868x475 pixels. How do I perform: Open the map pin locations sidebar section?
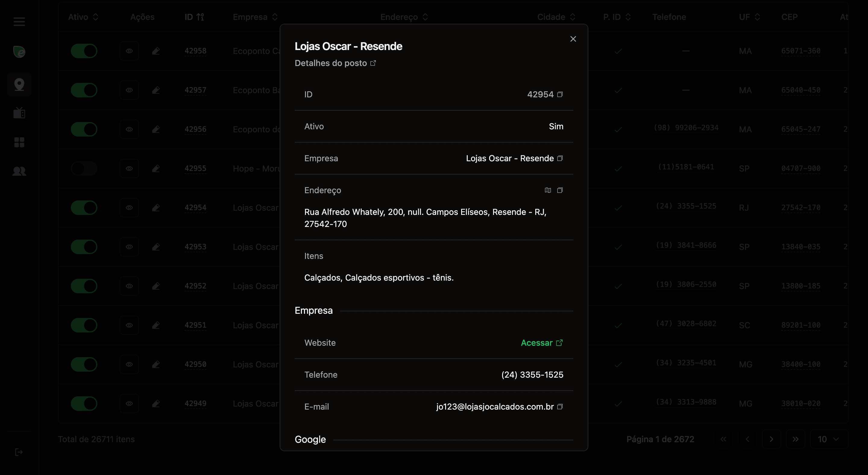click(x=19, y=84)
